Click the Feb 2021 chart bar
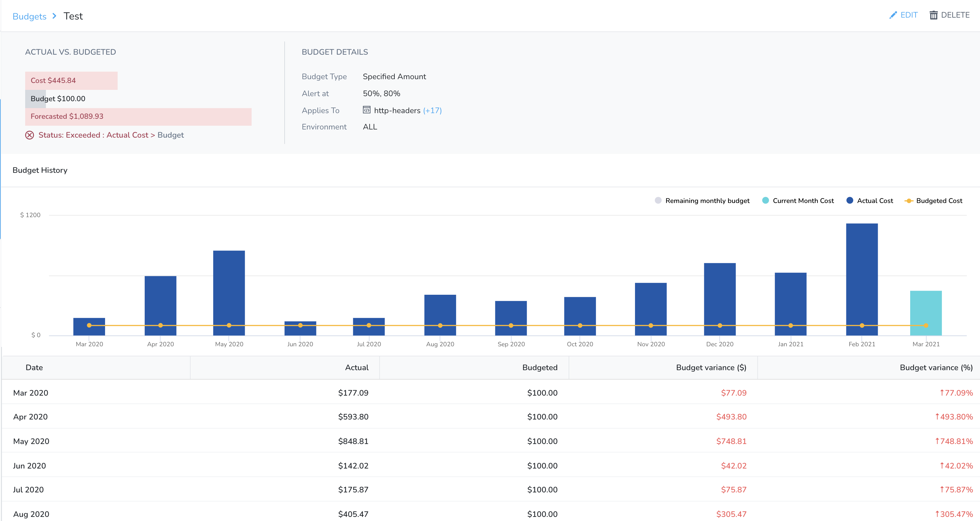 tap(862, 279)
